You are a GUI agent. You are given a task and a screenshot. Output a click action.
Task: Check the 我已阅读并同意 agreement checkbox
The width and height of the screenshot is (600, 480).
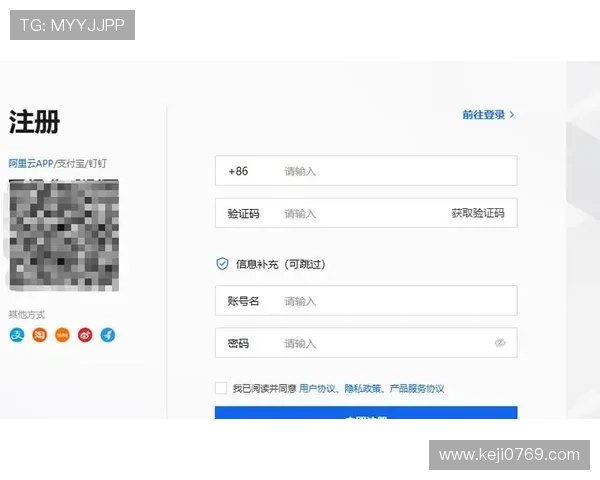[x=221, y=388]
